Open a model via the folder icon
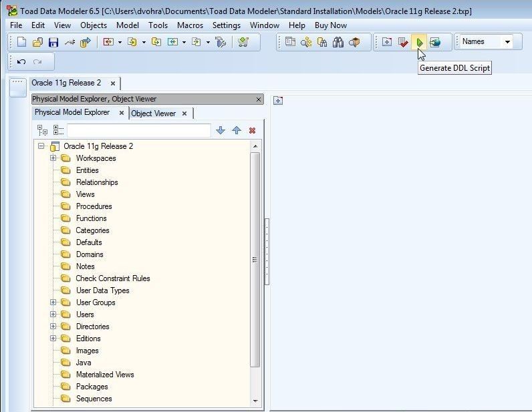This screenshot has width=532, height=412. pyautogui.click(x=37, y=42)
